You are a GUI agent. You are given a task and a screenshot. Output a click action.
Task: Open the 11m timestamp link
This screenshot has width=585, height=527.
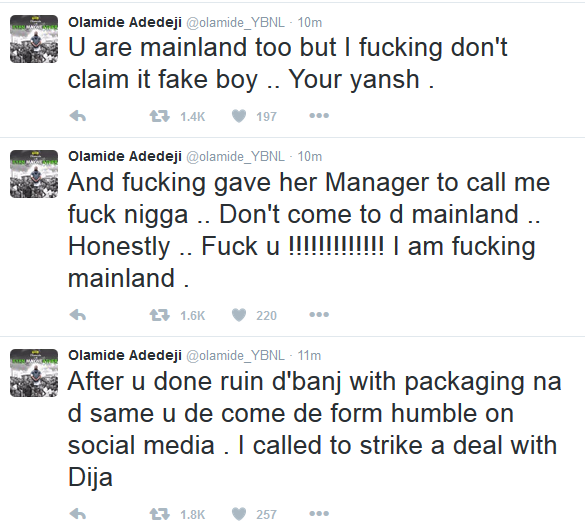click(309, 356)
